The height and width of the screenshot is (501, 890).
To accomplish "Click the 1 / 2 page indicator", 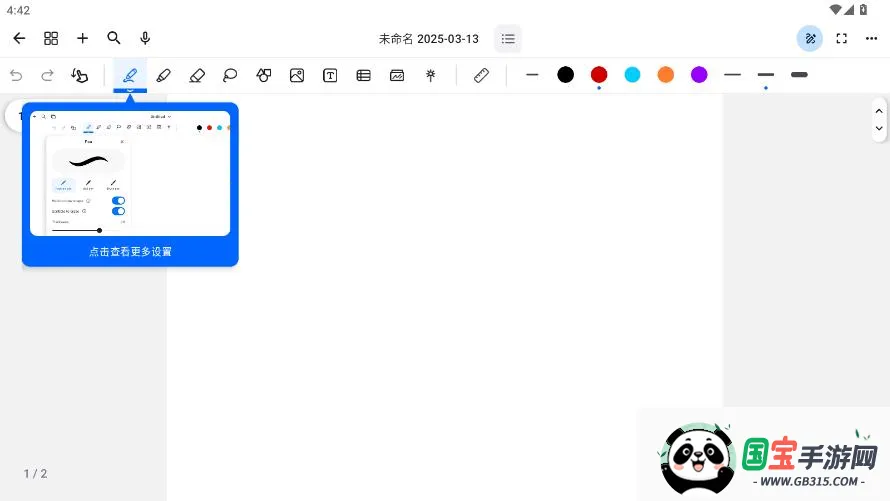I will pyautogui.click(x=35, y=473).
